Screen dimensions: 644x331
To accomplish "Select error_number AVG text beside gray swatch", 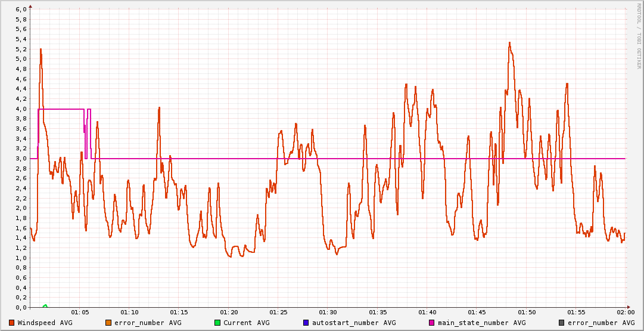I will click(597, 323).
